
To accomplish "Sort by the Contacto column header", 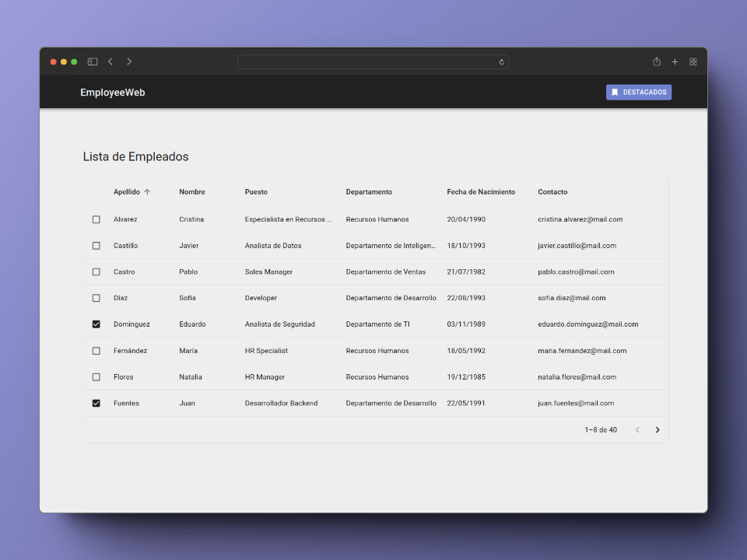I will (x=552, y=192).
